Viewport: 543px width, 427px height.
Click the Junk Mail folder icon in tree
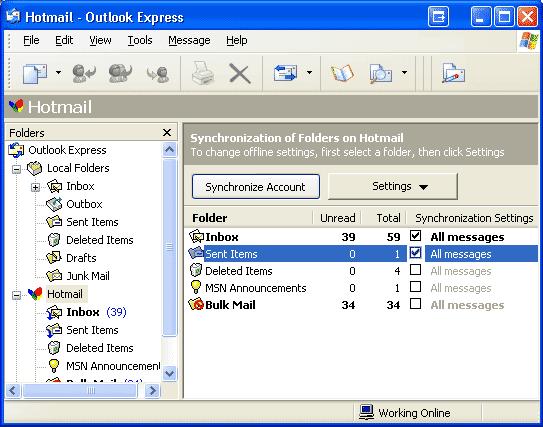point(54,276)
